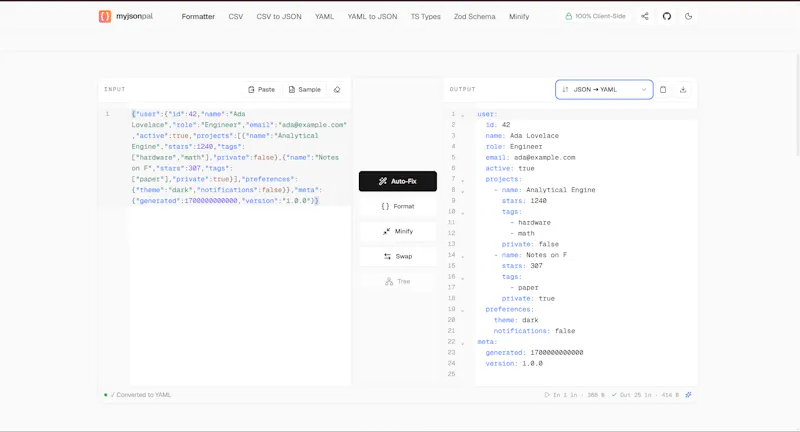Click the 'theme: dark' output line

coord(516,320)
